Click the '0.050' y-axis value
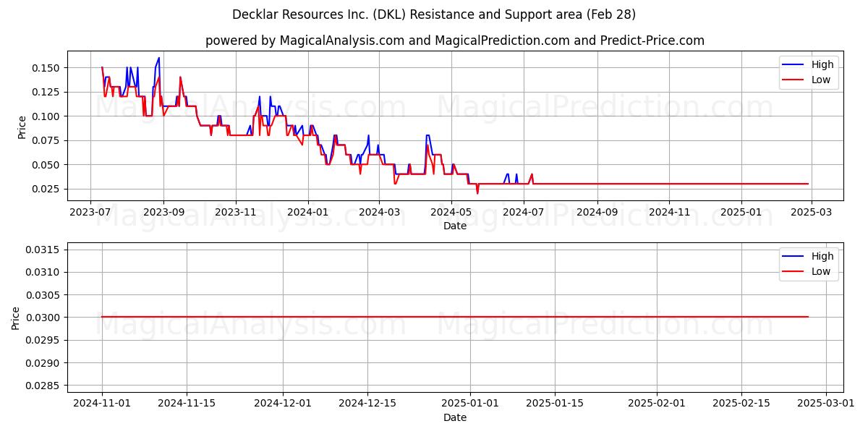The width and height of the screenshot is (868, 434). 48,165
